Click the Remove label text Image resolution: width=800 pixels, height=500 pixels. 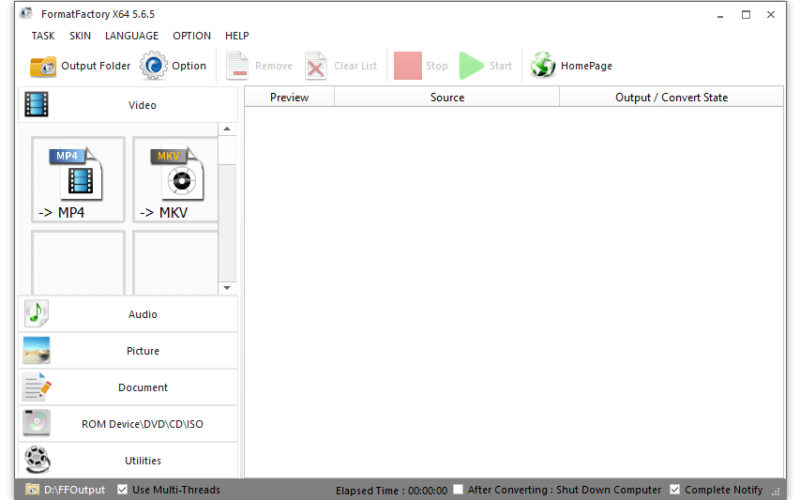(x=274, y=66)
